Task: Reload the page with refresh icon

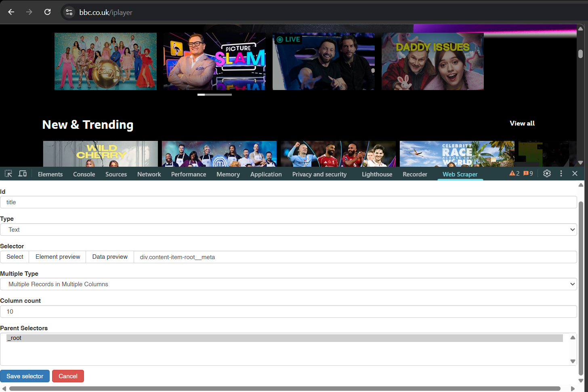Action: [47, 12]
